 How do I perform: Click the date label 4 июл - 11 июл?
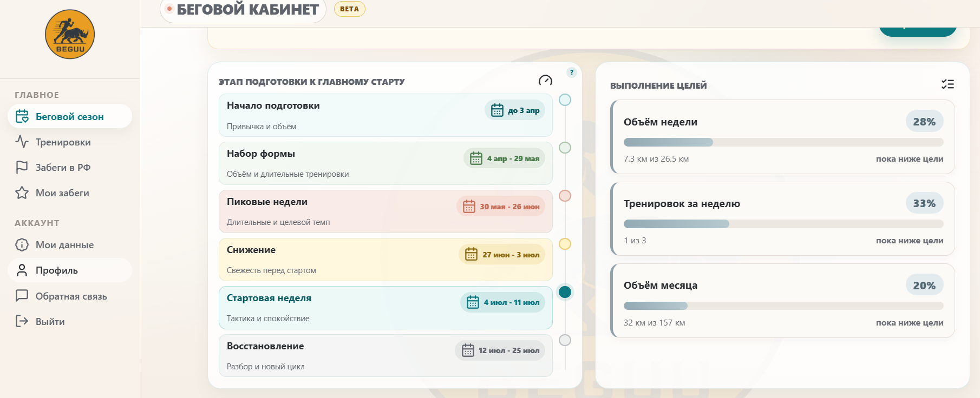click(x=512, y=302)
